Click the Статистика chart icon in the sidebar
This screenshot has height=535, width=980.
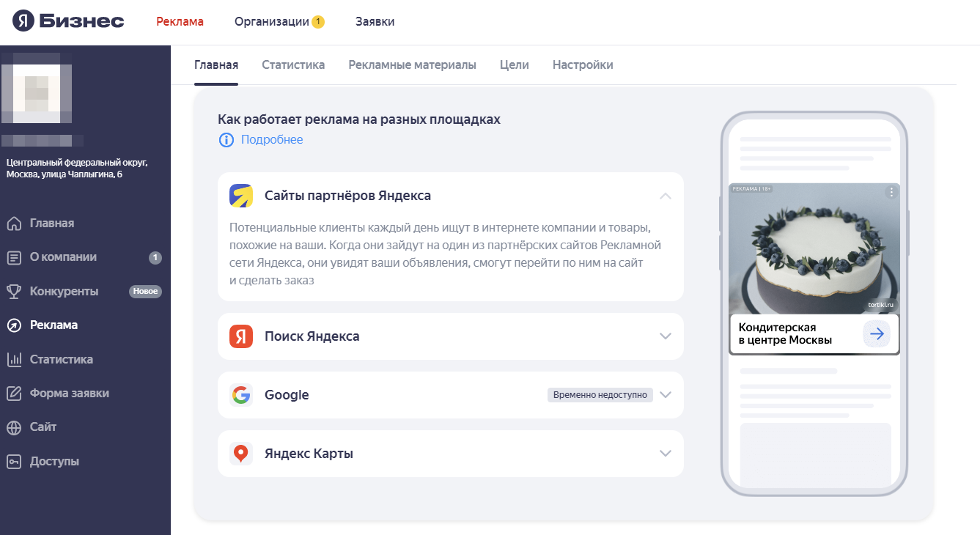pyautogui.click(x=14, y=360)
